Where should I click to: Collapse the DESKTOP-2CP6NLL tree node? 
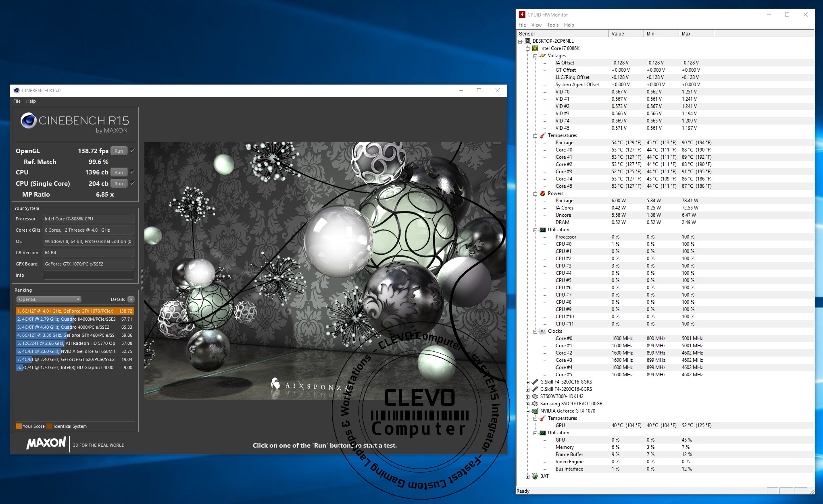click(x=520, y=41)
